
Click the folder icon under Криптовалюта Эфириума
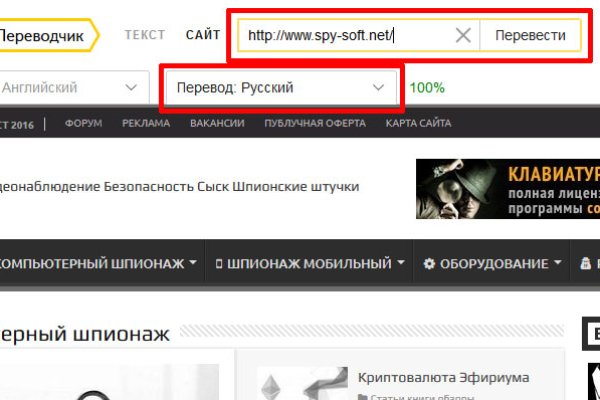(362, 397)
